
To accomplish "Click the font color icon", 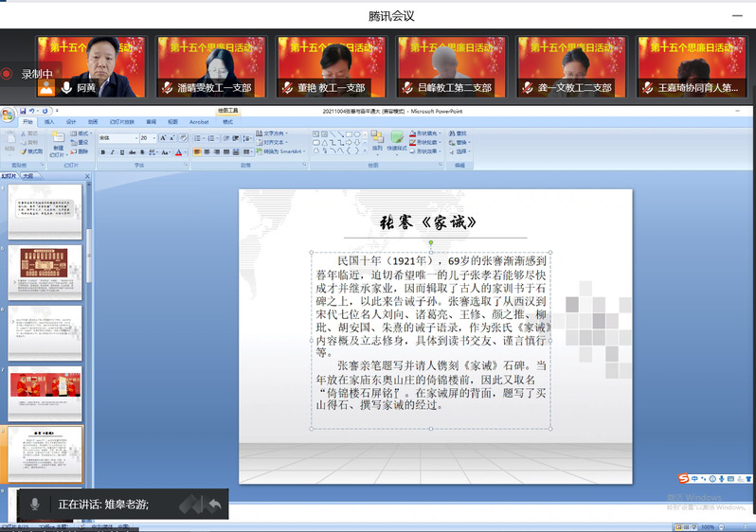I will pos(178,151).
